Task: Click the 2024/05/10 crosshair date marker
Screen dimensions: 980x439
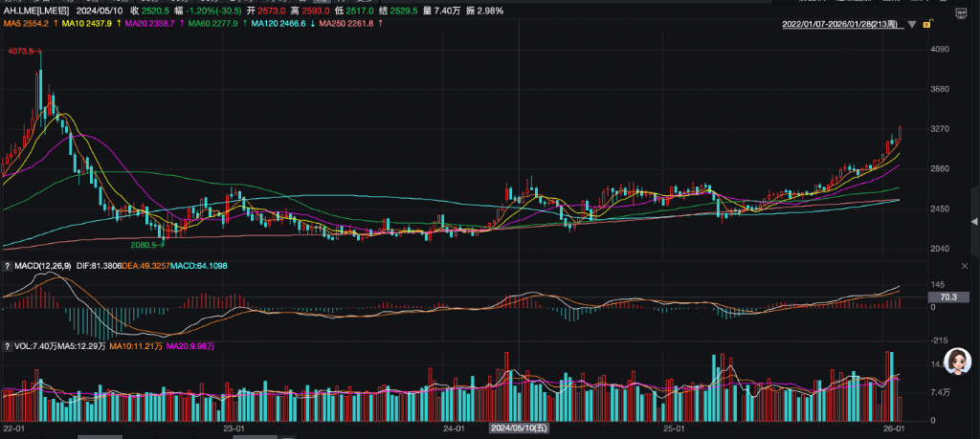Action: (x=518, y=430)
